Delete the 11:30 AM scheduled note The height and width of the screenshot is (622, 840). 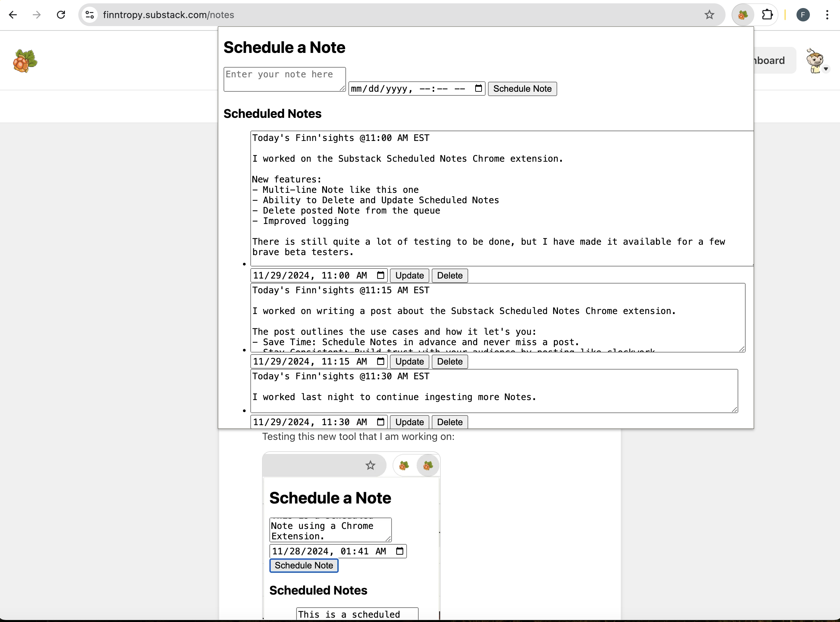click(x=449, y=422)
